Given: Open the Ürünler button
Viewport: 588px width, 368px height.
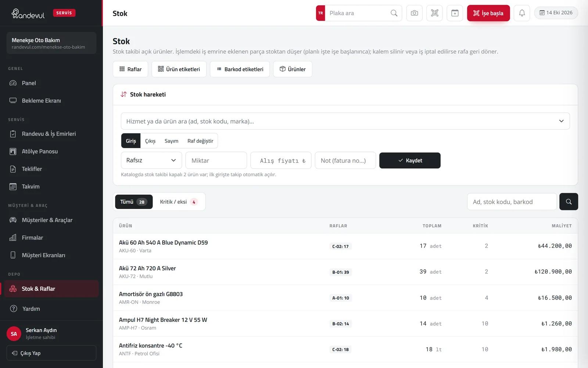Looking at the screenshot, I should [x=293, y=69].
